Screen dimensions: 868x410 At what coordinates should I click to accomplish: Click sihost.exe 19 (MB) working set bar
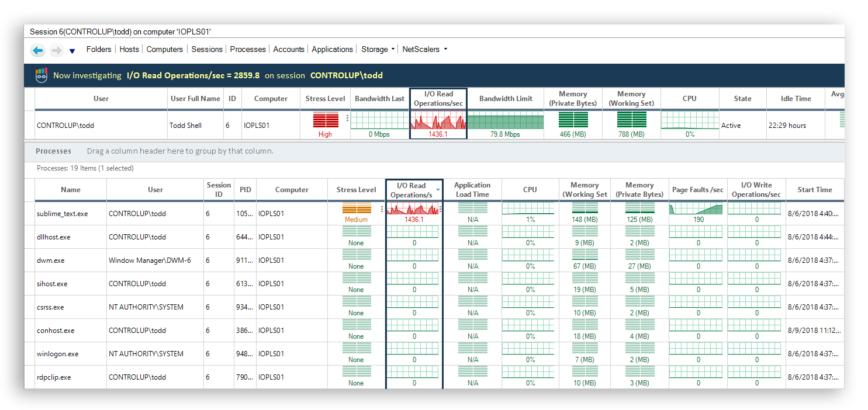tap(585, 279)
